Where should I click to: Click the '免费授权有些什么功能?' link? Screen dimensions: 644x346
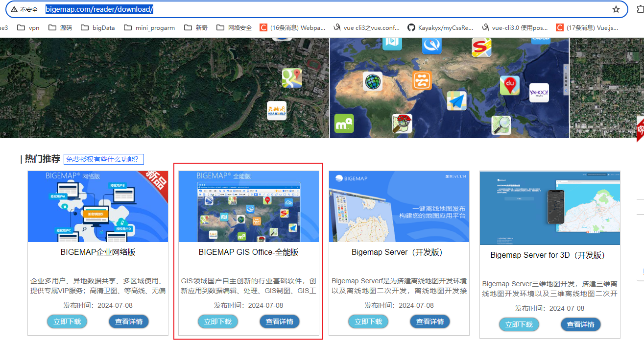104,159
